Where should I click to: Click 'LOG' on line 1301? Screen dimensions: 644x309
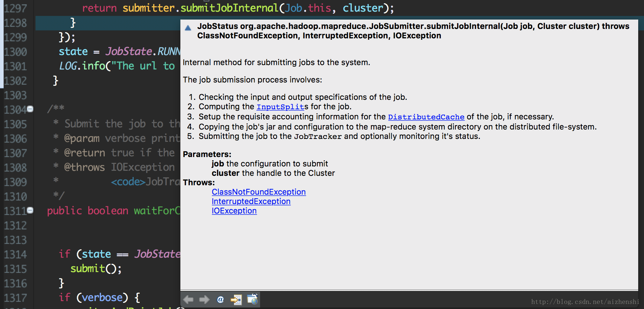coord(68,66)
